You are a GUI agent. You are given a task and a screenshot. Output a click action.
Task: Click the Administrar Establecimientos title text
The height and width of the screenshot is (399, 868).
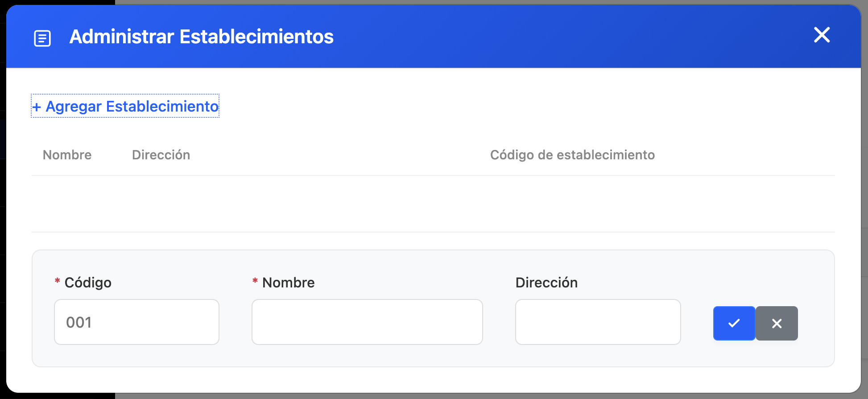tap(201, 37)
